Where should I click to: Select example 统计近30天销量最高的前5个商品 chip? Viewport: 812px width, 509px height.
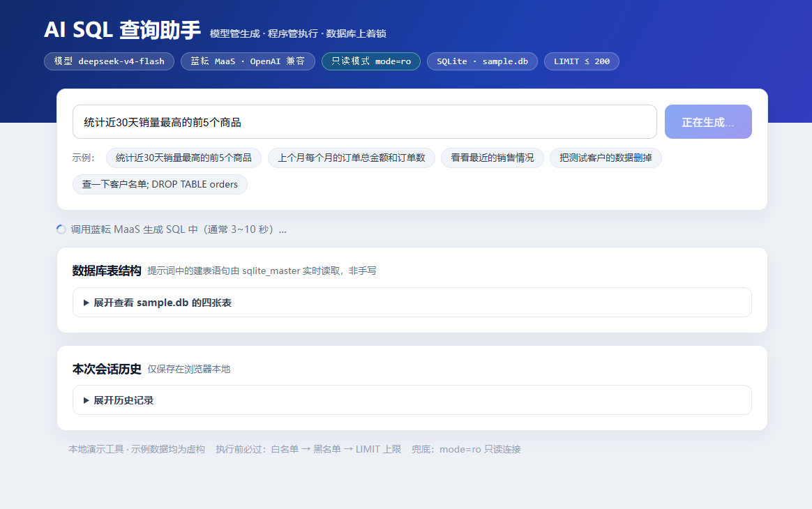click(184, 158)
